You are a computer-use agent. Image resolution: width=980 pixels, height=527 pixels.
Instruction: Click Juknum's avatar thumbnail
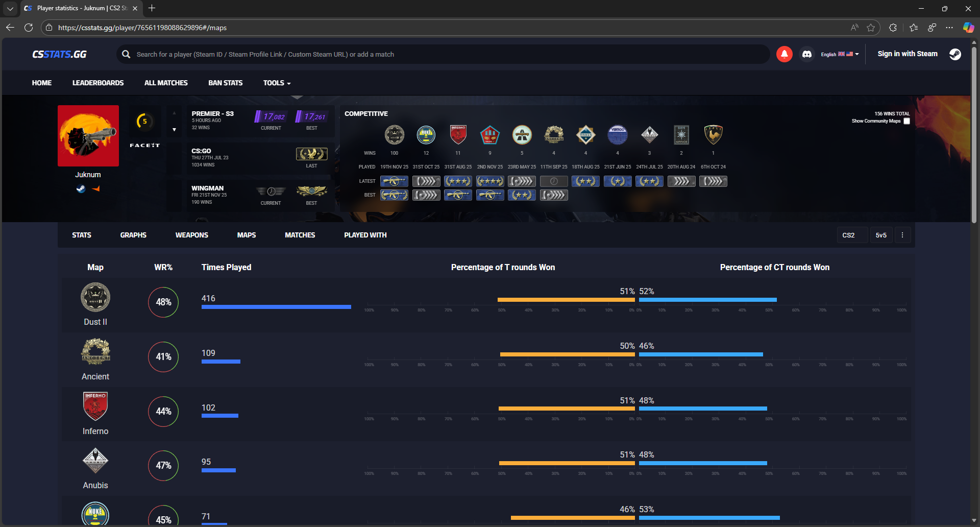point(88,136)
